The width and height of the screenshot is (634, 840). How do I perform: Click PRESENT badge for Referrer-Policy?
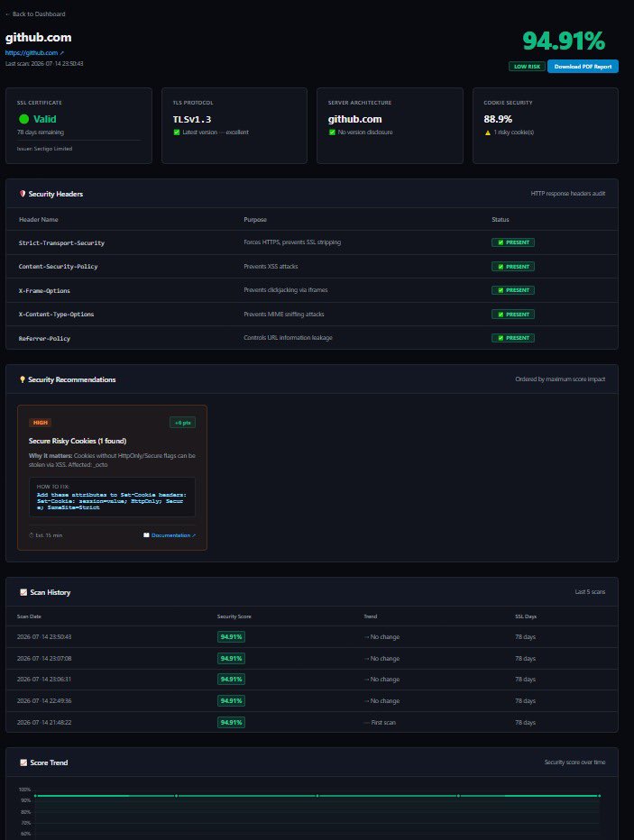[513, 338]
